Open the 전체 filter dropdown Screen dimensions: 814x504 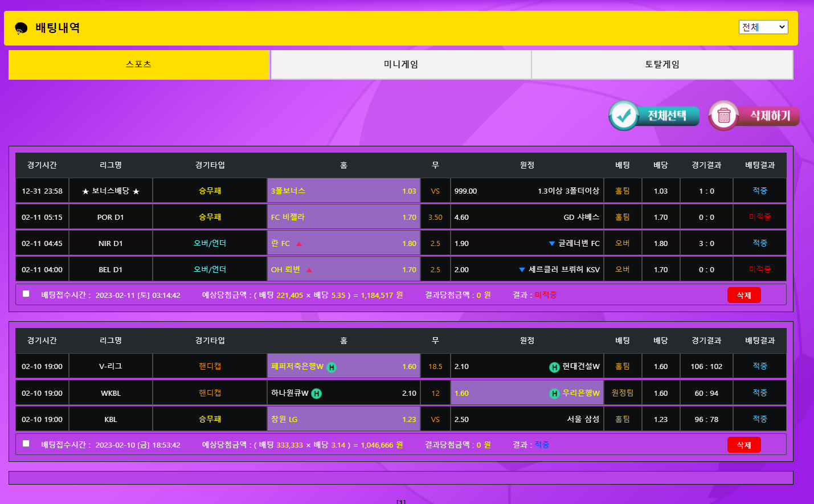pyautogui.click(x=763, y=27)
